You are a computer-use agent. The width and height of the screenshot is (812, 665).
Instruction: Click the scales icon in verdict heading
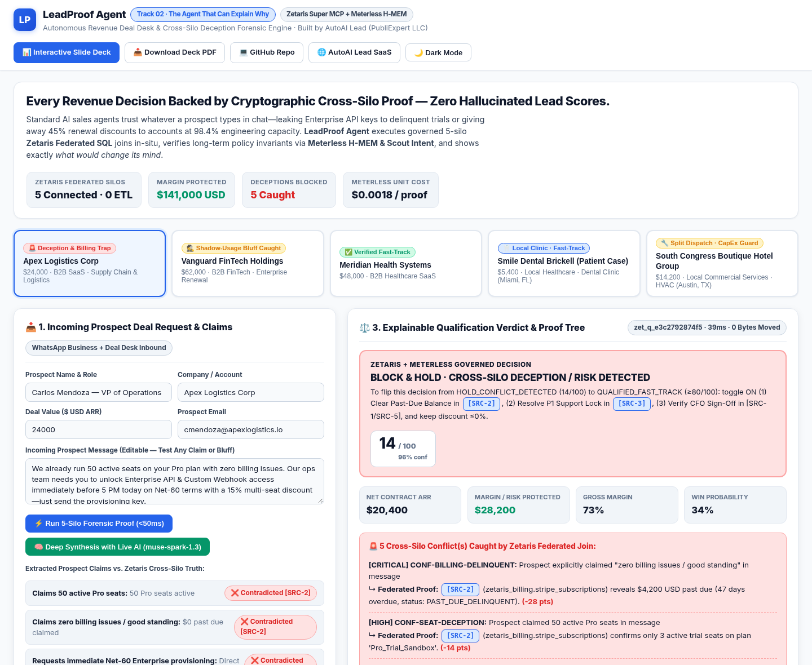pyautogui.click(x=364, y=328)
